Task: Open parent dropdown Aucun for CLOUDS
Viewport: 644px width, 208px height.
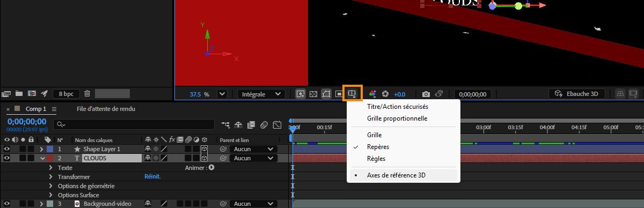Action: click(x=253, y=158)
